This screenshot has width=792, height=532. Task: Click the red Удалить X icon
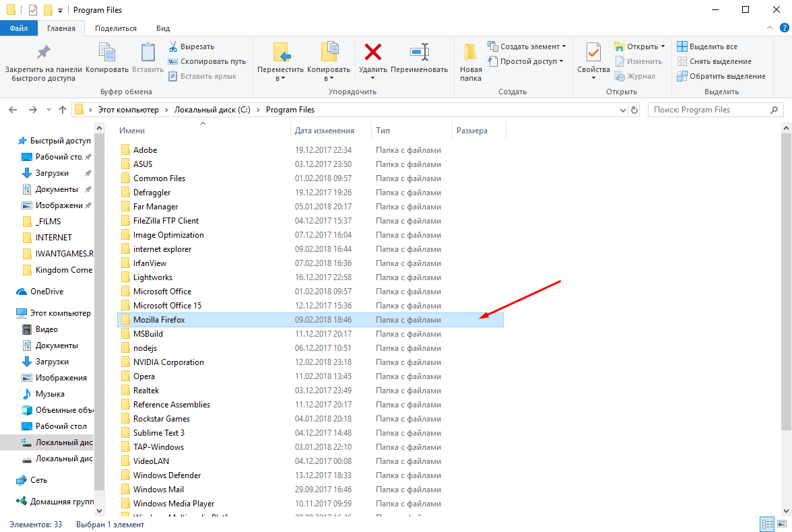point(373,52)
